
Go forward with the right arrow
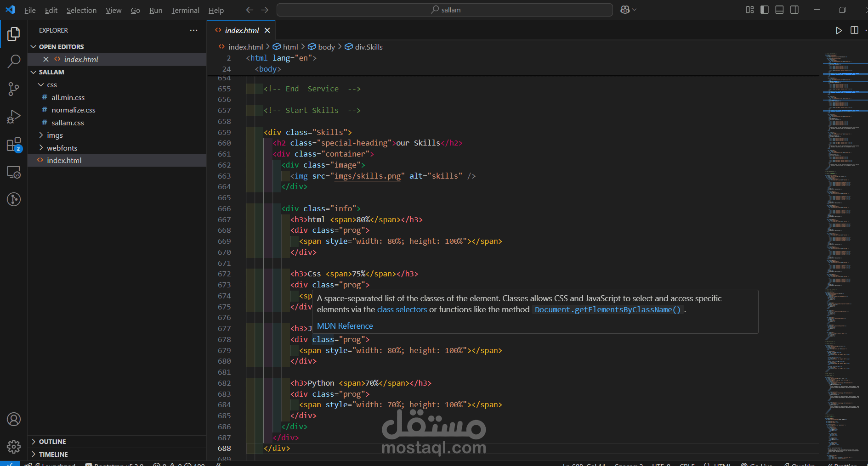(x=265, y=10)
